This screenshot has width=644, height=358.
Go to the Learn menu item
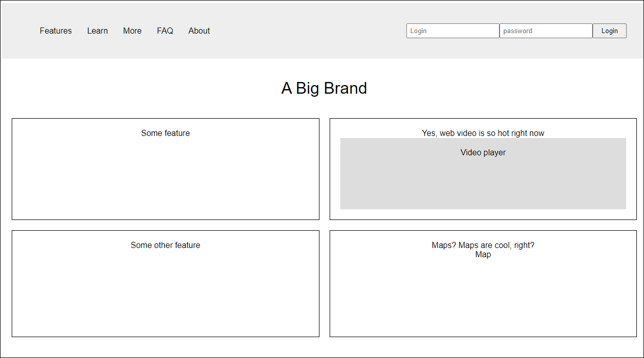[97, 31]
